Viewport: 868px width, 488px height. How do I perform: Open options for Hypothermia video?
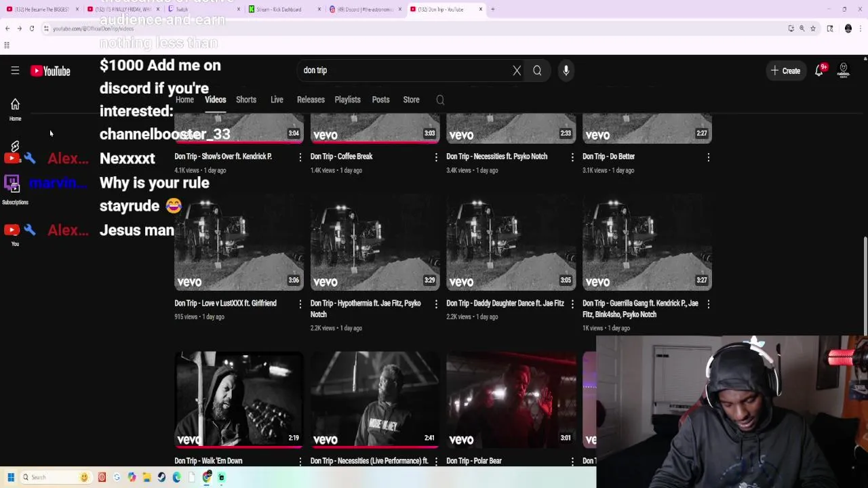point(436,304)
